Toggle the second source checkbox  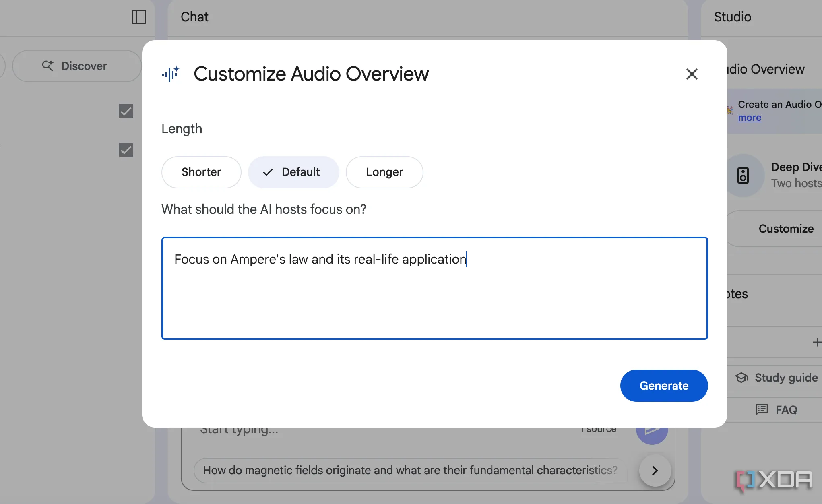coord(126,150)
